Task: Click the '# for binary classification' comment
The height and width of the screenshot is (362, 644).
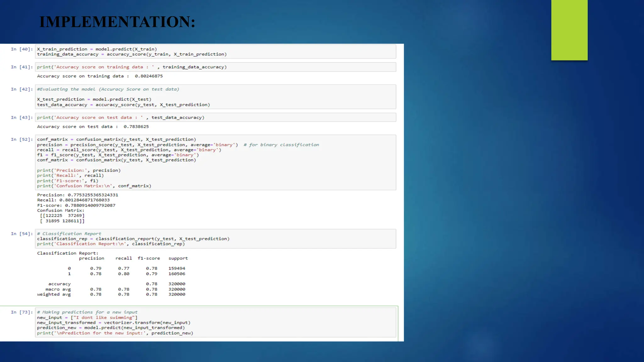Action: (x=281, y=145)
